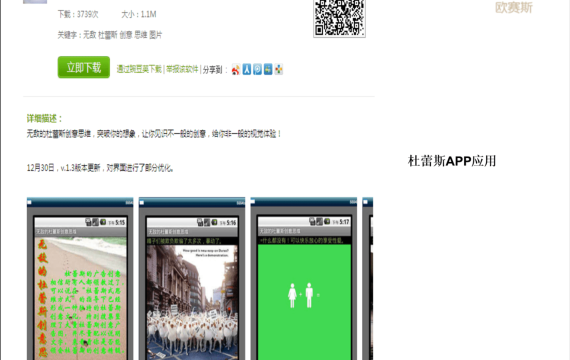Click the keywords line 关键字
The image size is (570, 360).
pyautogui.click(x=110, y=35)
